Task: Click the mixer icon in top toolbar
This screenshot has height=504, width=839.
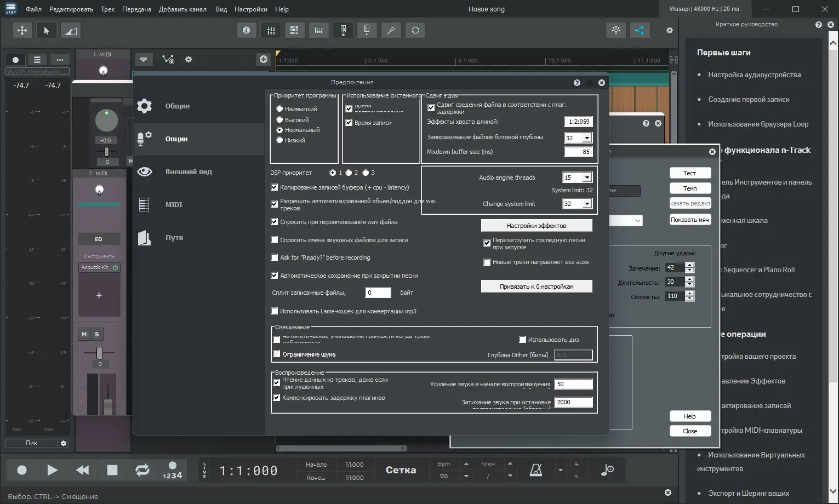Action: [x=271, y=31]
